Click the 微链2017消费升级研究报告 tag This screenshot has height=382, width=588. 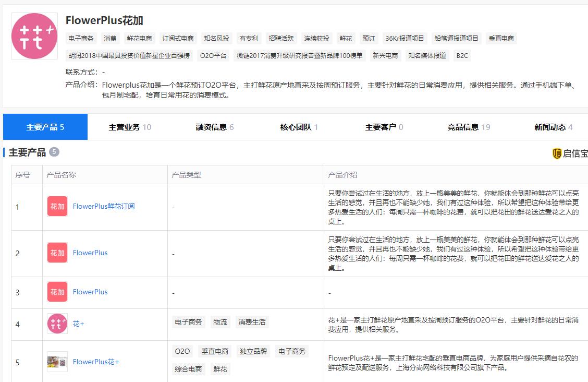point(300,55)
